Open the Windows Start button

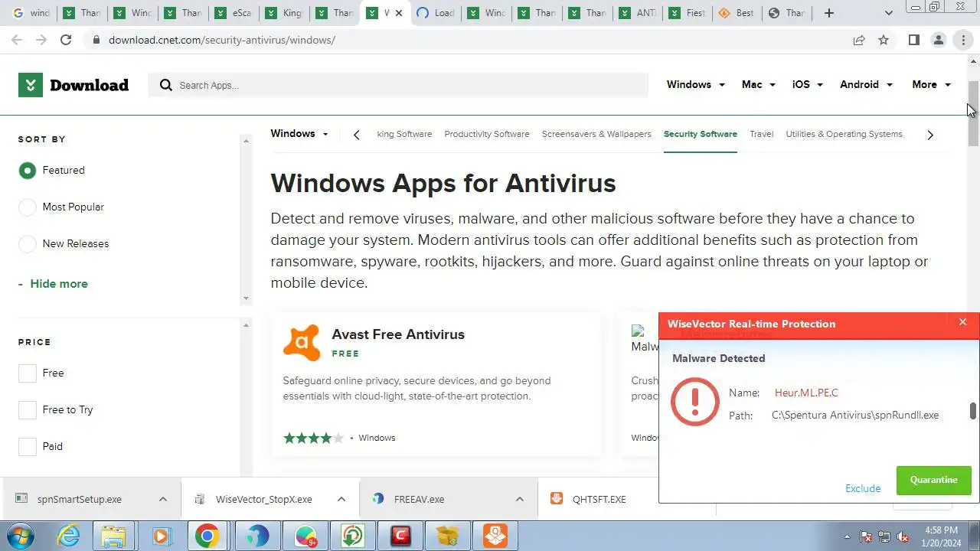pos(21,536)
